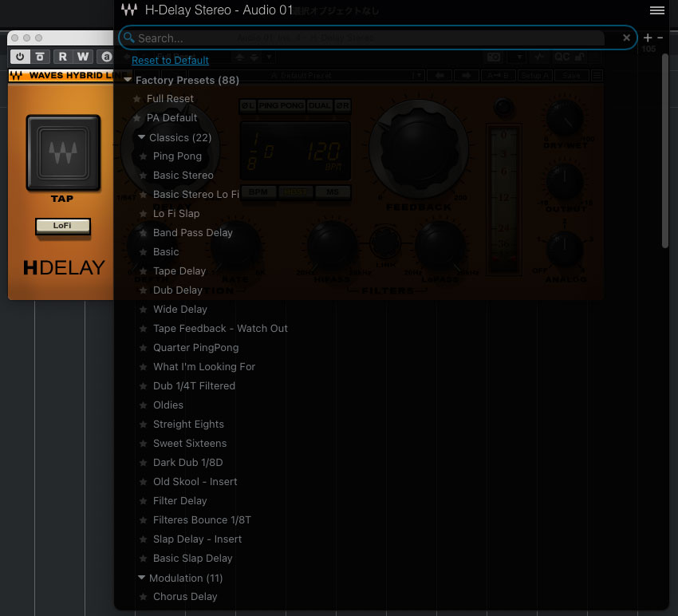Favorite Basic Slap Delay with its star
This screenshot has width=678, height=616.
(x=143, y=559)
